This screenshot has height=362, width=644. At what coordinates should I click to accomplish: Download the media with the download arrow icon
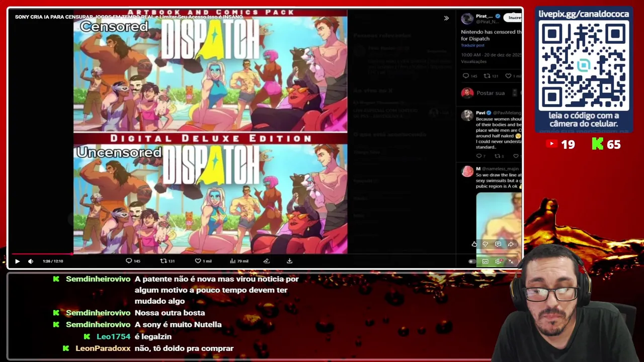289,260
